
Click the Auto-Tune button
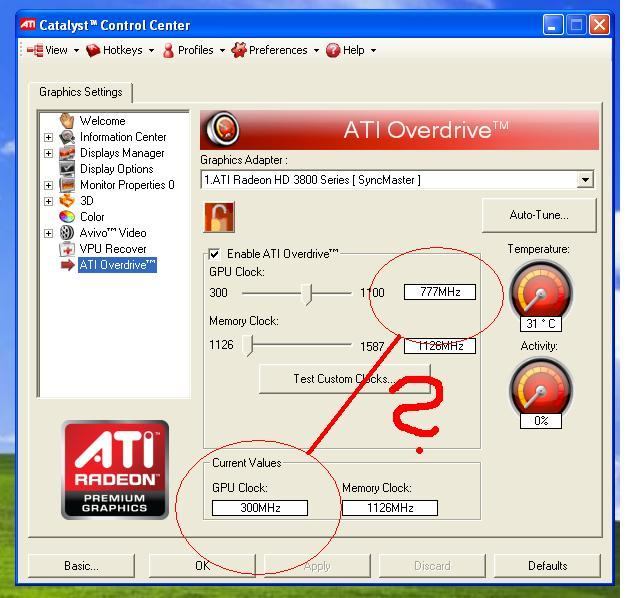[539, 215]
